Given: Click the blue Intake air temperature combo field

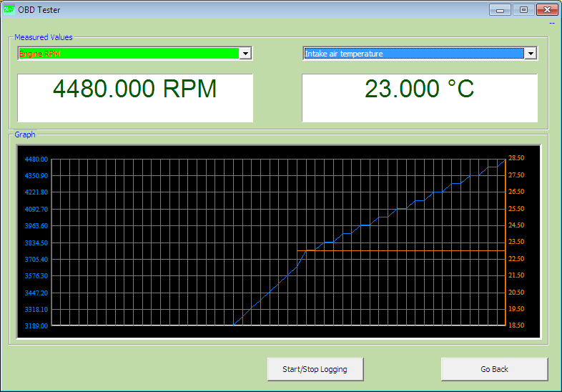Looking at the screenshot, I should 413,54.
